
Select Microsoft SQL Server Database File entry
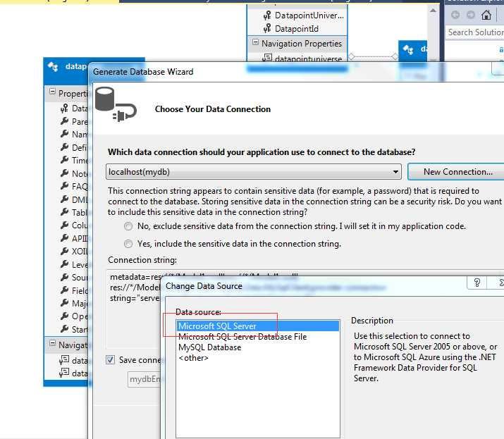(242, 337)
